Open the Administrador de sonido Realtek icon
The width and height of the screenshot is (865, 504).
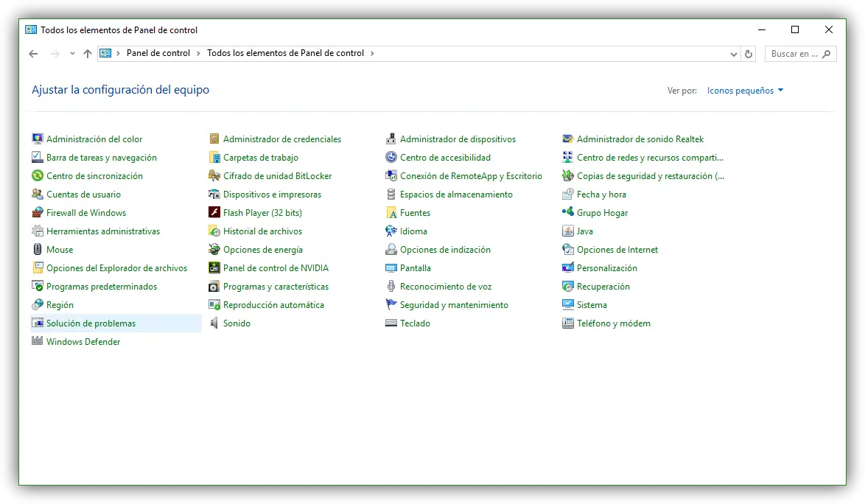pyautogui.click(x=567, y=139)
